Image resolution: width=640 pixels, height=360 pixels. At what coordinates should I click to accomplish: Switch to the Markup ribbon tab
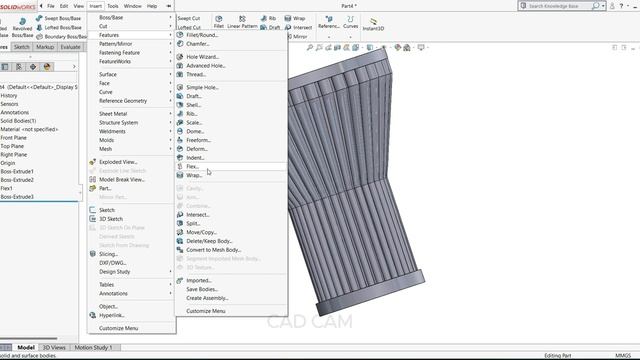pyautogui.click(x=45, y=47)
